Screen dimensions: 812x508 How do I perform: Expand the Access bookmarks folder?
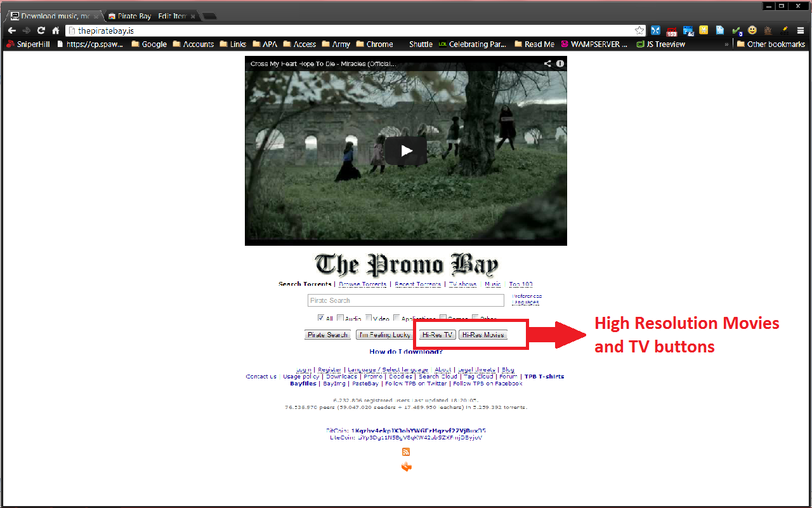[299, 44]
